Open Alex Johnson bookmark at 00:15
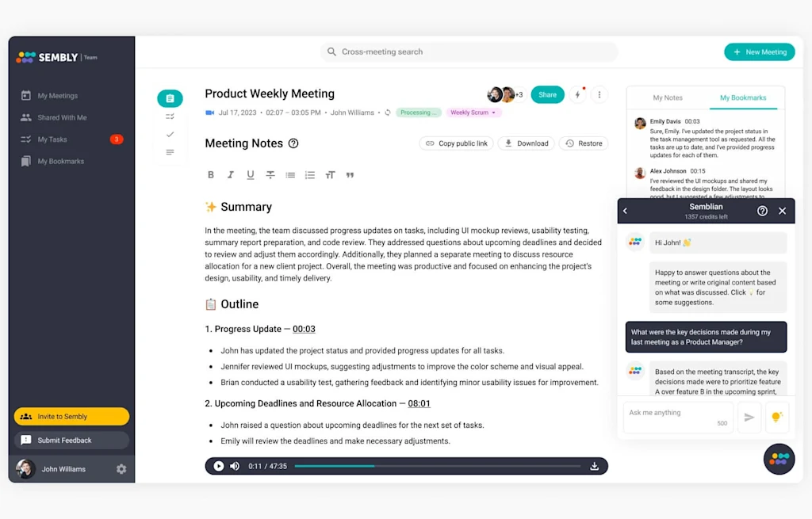Image resolution: width=812 pixels, height=519 pixels. tap(705, 182)
